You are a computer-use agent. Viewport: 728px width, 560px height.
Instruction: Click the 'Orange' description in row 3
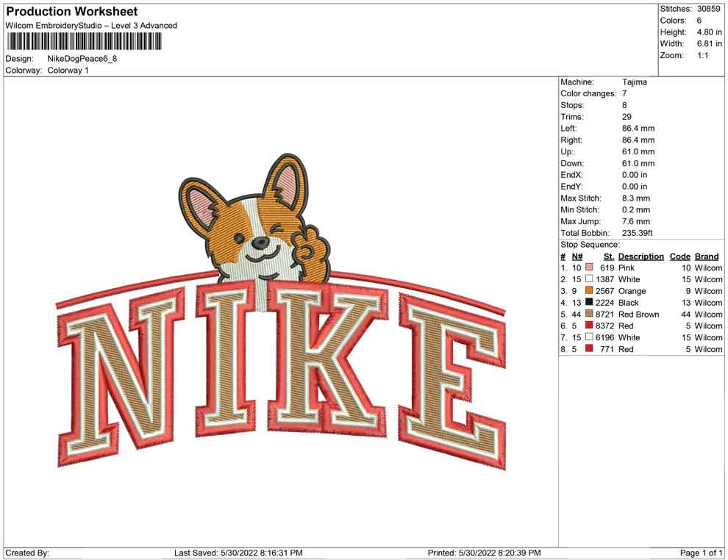632,291
